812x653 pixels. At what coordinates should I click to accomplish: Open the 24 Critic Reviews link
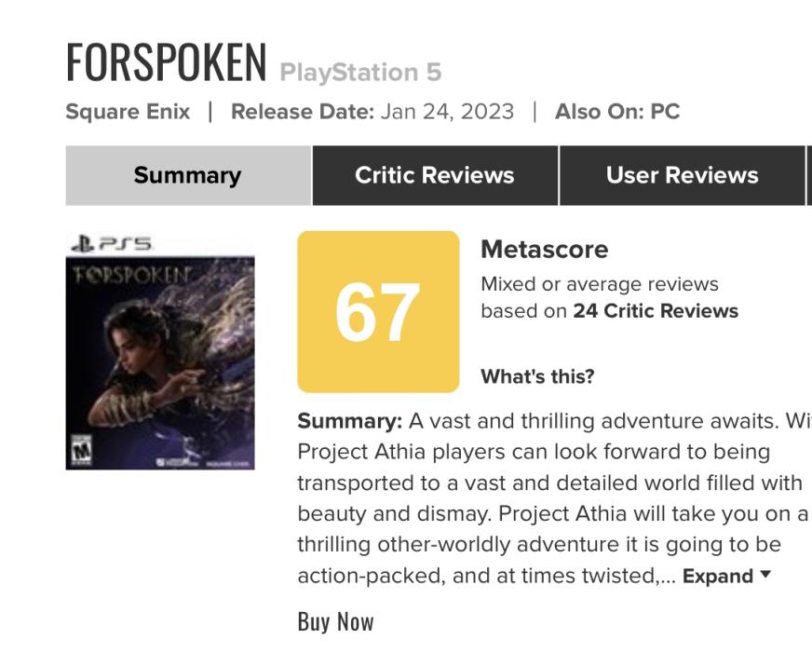click(656, 311)
